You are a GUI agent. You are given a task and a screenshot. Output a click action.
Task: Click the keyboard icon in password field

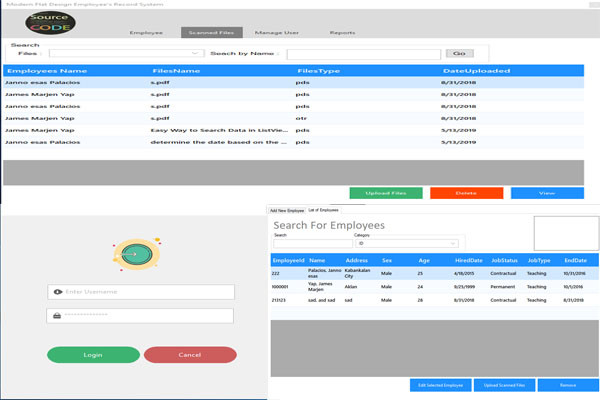pyautogui.click(x=59, y=316)
